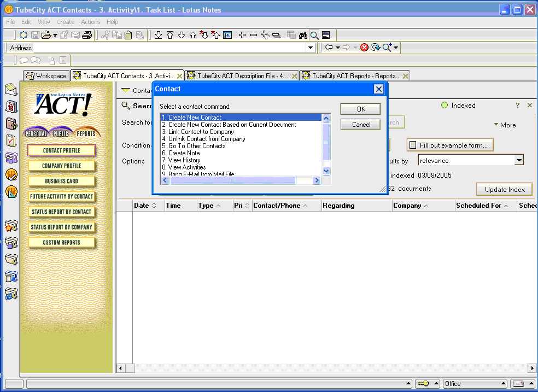The image size is (538, 392).
Task: Click the Expand All double-plus icon
Action: (265, 35)
